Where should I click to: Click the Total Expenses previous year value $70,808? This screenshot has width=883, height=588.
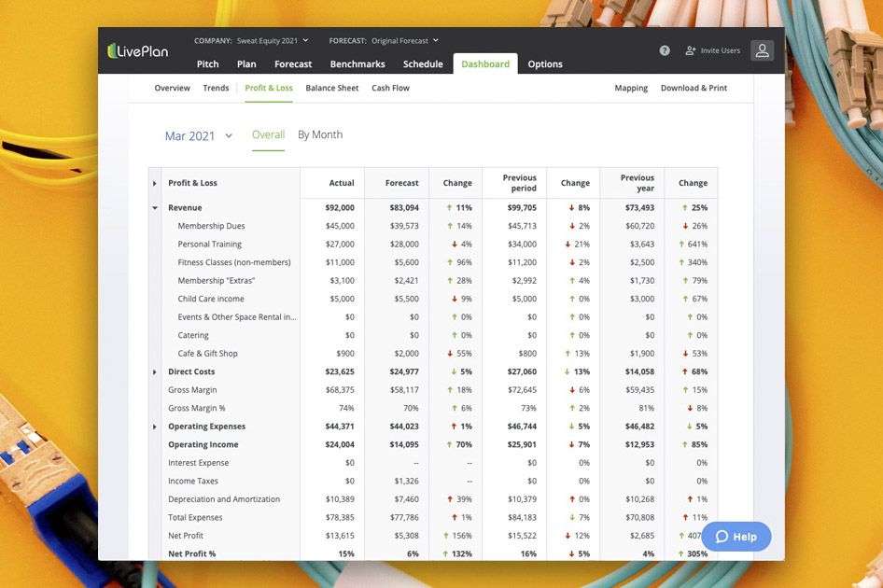click(x=639, y=518)
